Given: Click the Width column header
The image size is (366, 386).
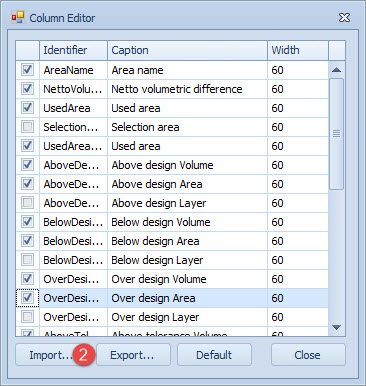Looking at the screenshot, I should pos(298,50).
